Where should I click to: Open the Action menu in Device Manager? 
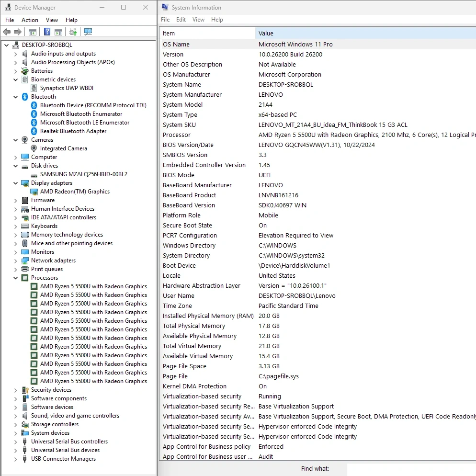[x=30, y=20]
